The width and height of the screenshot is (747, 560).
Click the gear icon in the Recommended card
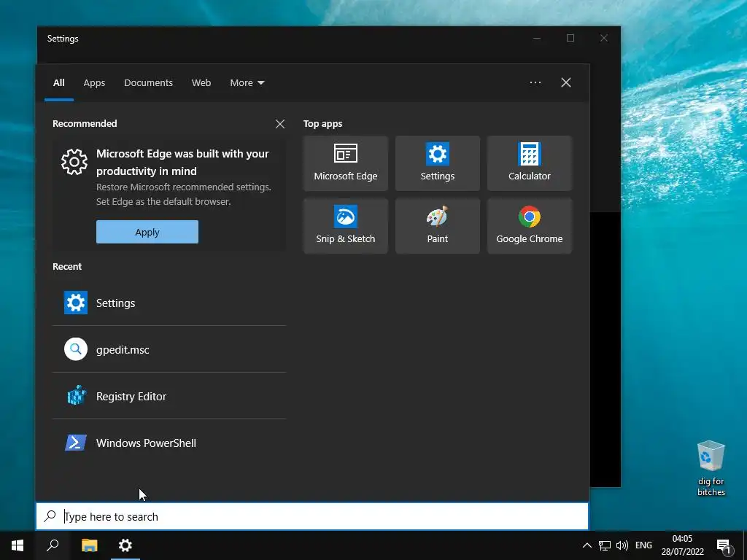coord(74,162)
